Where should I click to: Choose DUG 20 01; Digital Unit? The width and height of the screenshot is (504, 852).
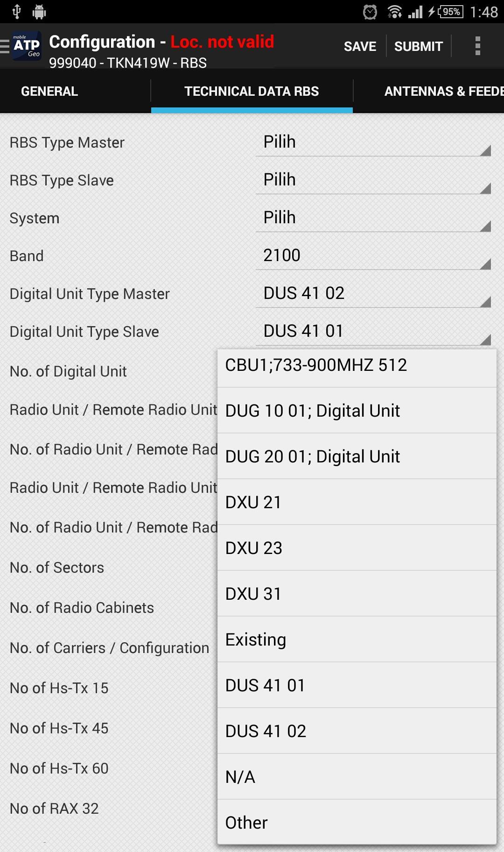point(357,456)
